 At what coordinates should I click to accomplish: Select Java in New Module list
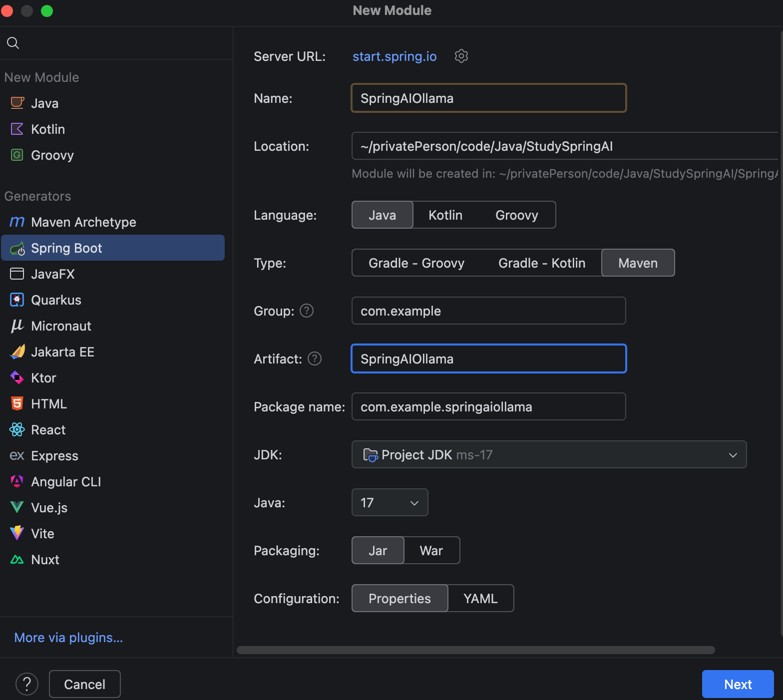coord(113,103)
